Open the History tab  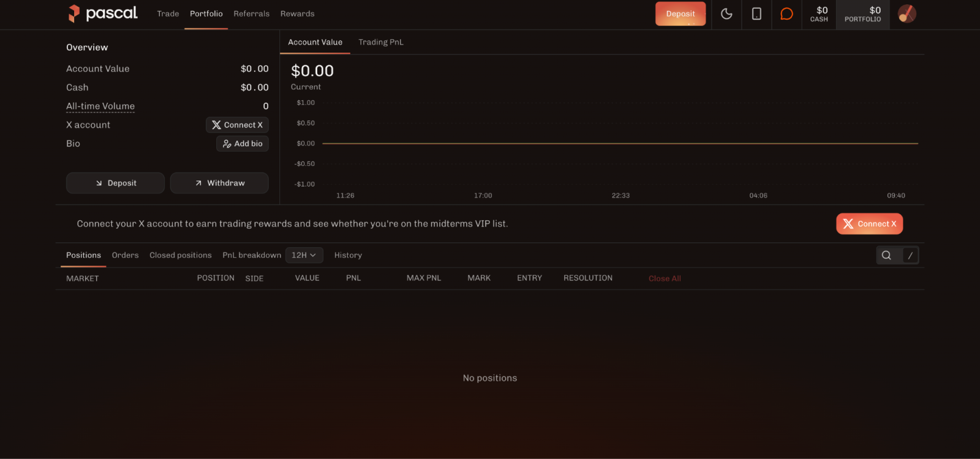(348, 255)
